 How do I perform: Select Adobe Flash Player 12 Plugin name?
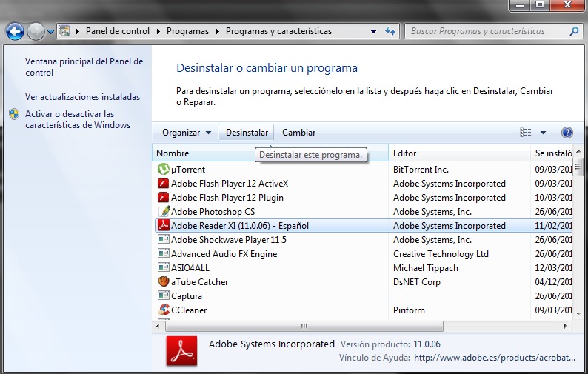pyautogui.click(x=227, y=198)
